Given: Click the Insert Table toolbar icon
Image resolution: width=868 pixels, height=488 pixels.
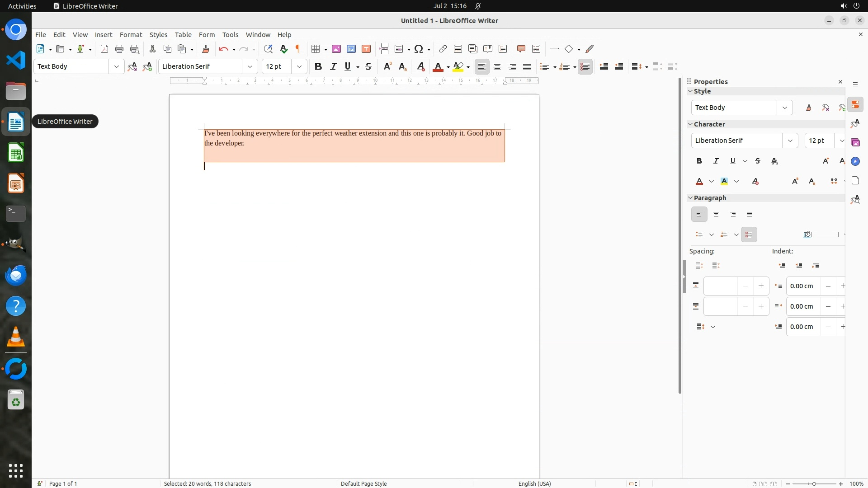Looking at the screenshot, I should tap(316, 49).
